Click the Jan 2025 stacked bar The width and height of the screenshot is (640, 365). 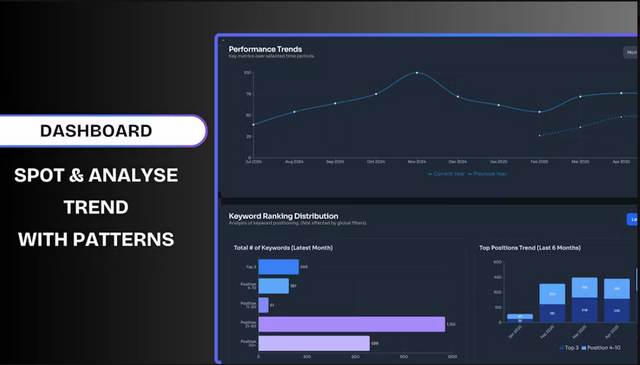point(520,318)
